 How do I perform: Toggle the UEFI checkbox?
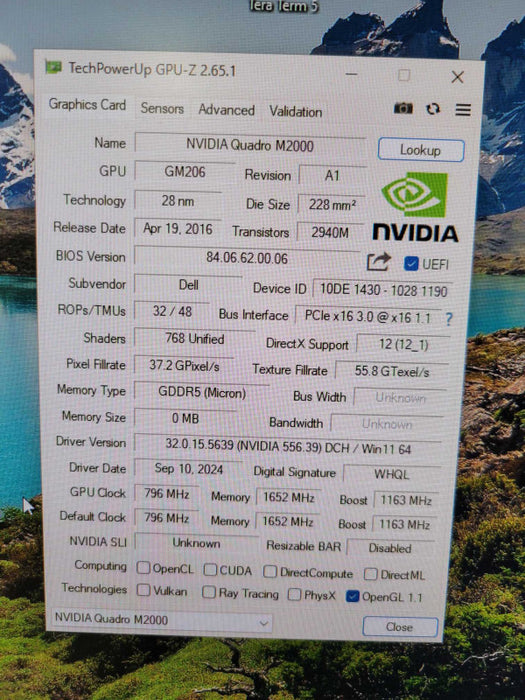click(x=410, y=263)
